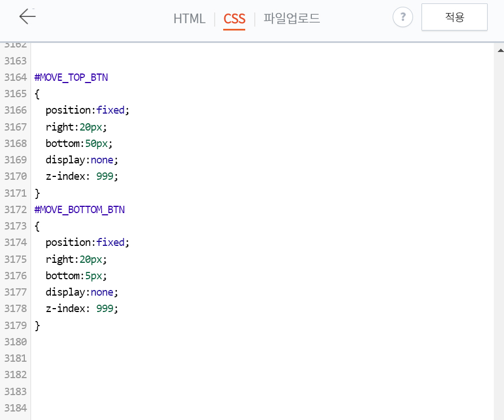Click display:none; on line 3169
Viewport: 504px width, 420px height.
(x=81, y=160)
